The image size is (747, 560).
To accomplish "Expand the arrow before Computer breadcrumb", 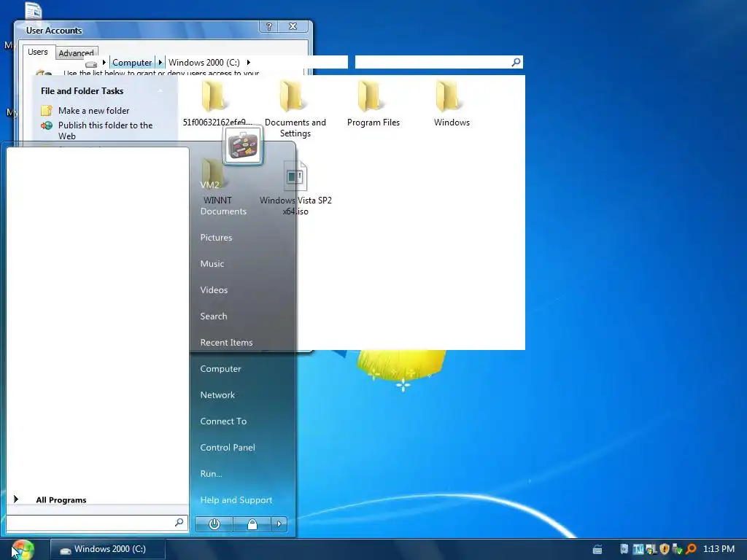I will (104, 63).
